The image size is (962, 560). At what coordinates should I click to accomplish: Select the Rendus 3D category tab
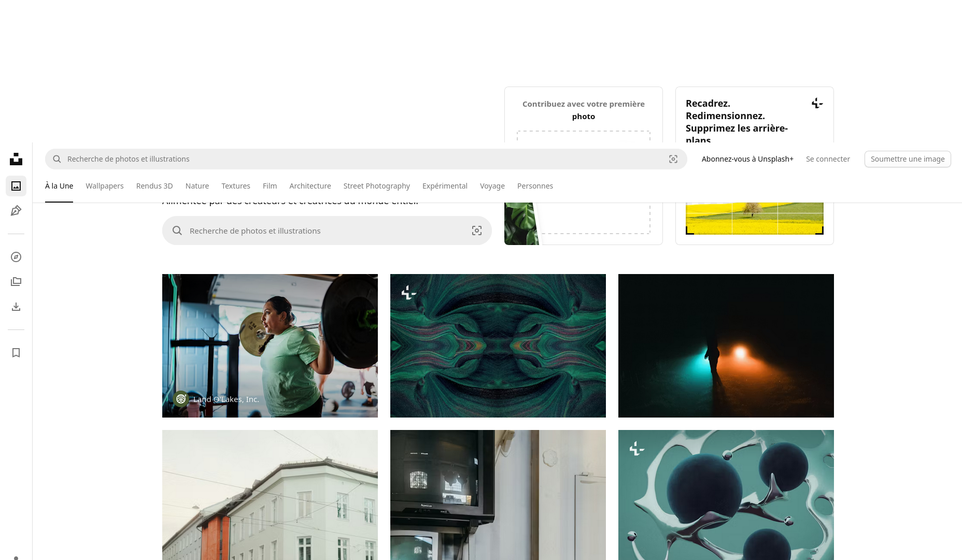pyautogui.click(x=154, y=186)
